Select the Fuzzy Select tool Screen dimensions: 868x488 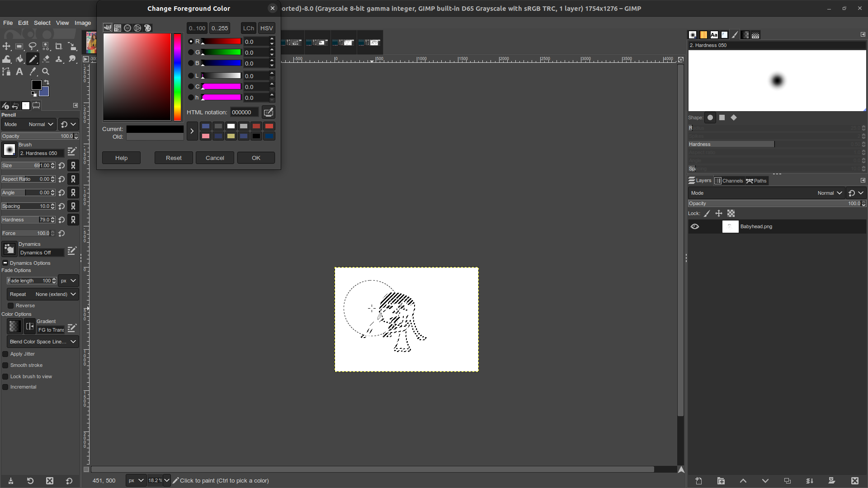[46, 46]
